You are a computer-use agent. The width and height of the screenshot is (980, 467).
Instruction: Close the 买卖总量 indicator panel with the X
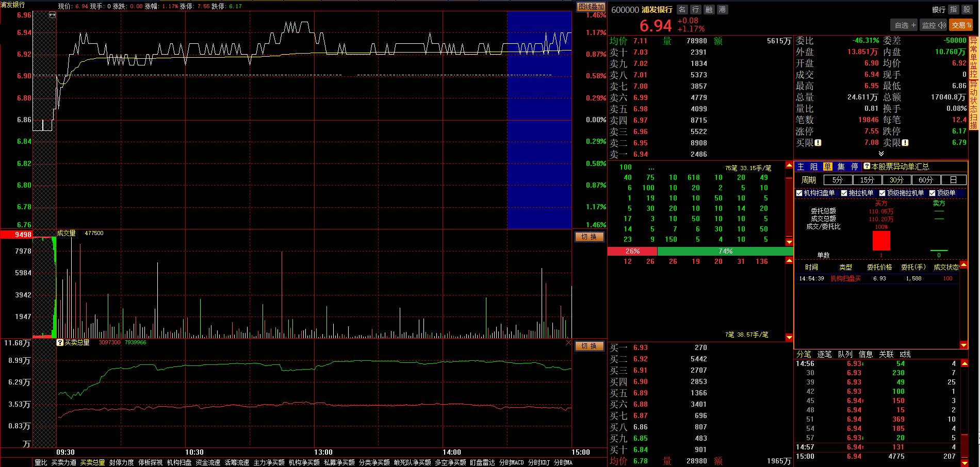click(568, 342)
